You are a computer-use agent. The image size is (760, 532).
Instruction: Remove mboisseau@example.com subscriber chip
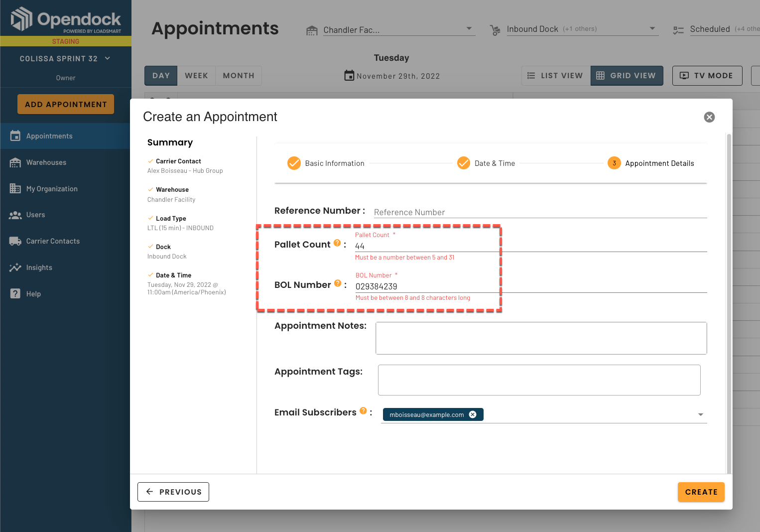click(473, 414)
